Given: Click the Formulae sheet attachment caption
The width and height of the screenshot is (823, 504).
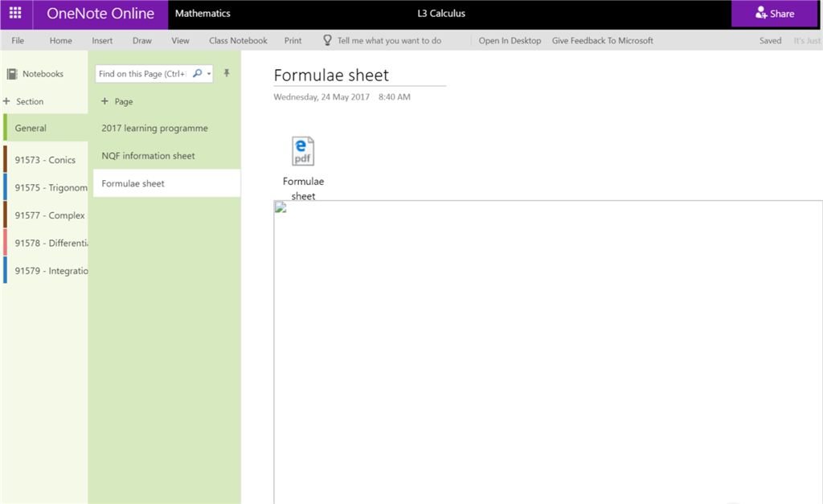Looking at the screenshot, I should tap(303, 188).
